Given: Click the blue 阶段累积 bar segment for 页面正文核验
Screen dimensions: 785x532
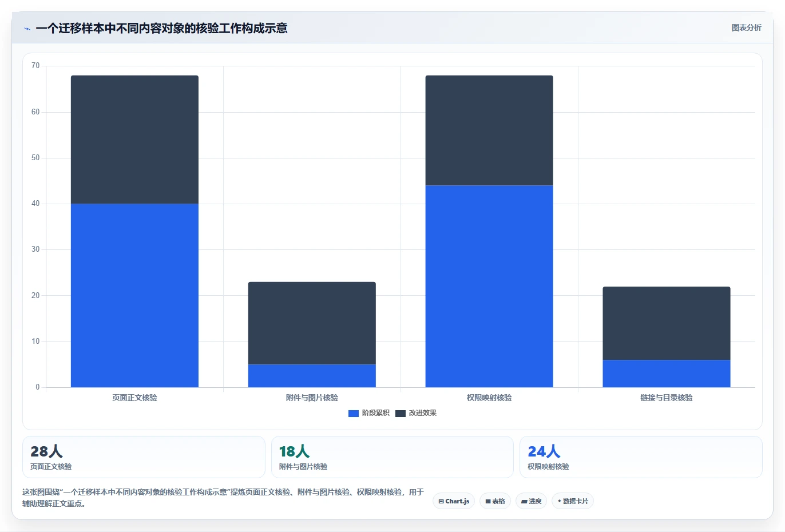Looking at the screenshot, I should coord(134,295).
